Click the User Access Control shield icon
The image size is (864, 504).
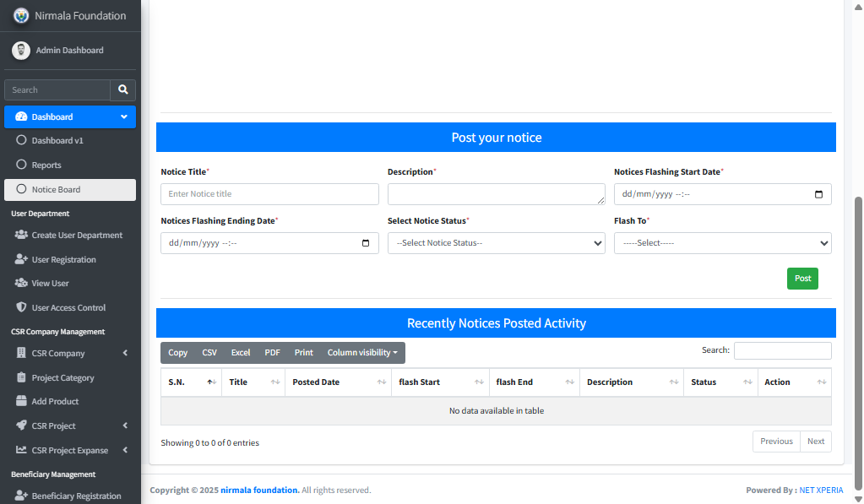[21, 308]
